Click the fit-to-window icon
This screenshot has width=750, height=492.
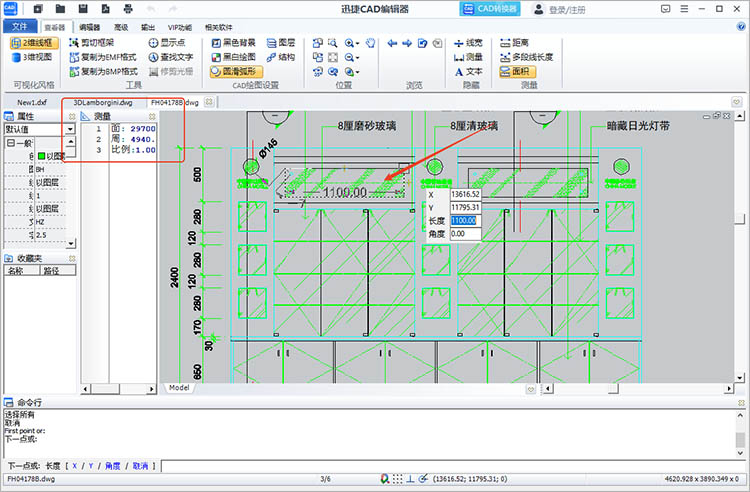click(x=333, y=57)
